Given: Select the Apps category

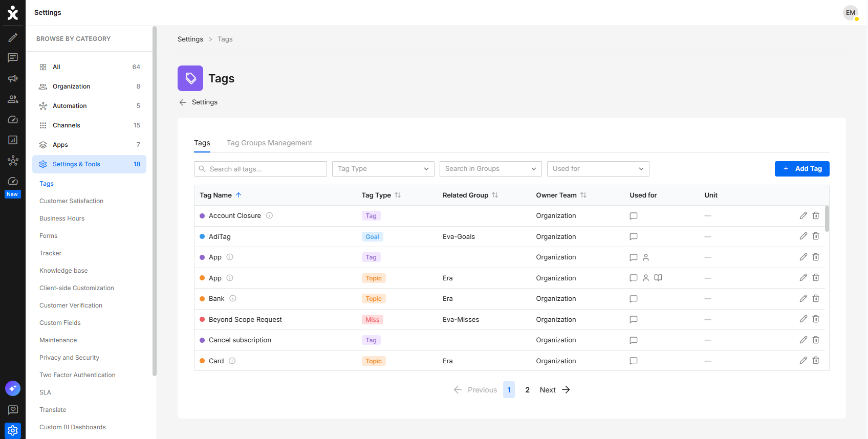Looking at the screenshot, I should 90,145.
